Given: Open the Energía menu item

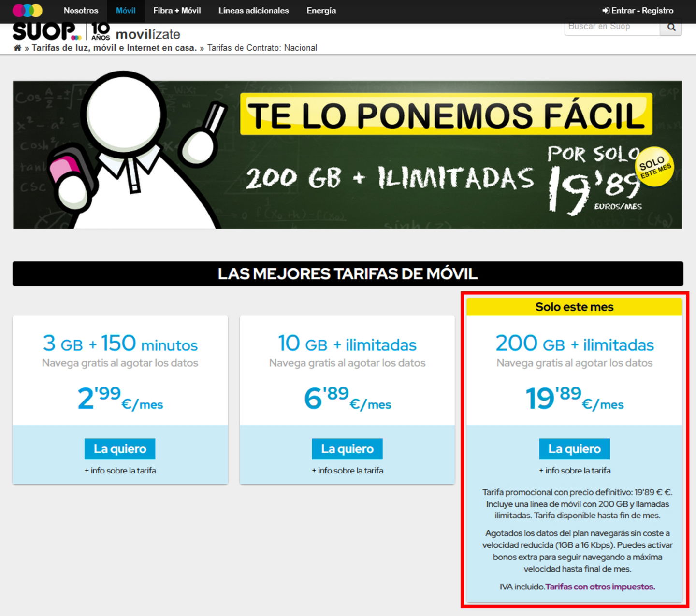Looking at the screenshot, I should coord(321,10).
